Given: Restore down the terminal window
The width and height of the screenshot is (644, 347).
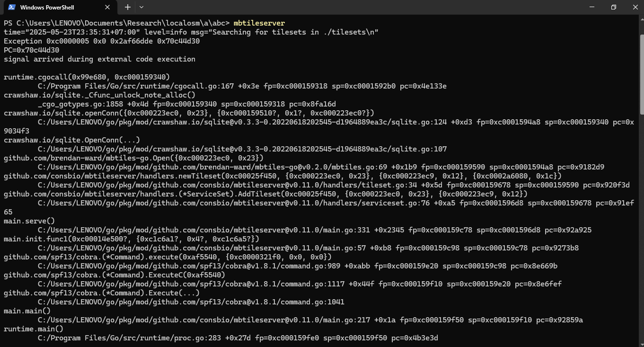Looking at the screenshot, I should click(x=614, y=7).
